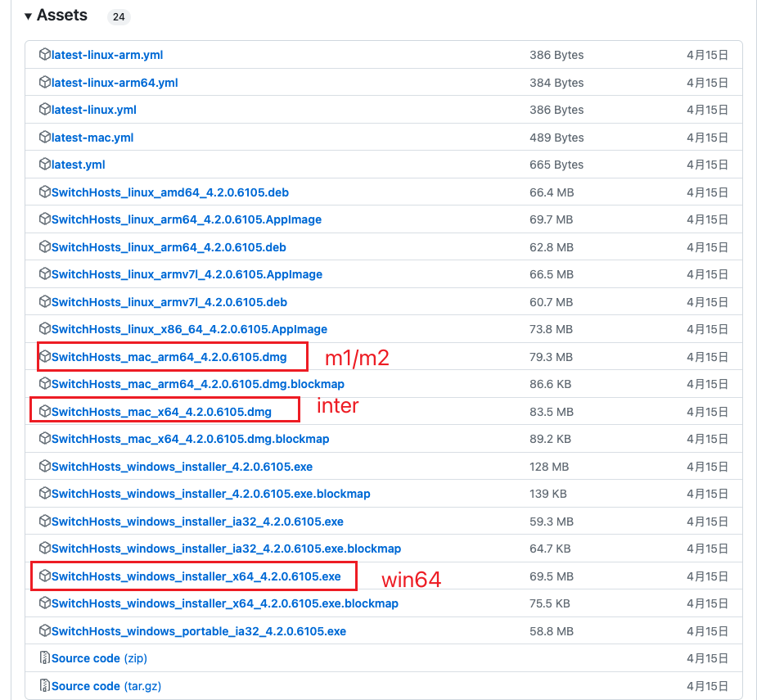Click package icon beside installer_ia32 exe.blockmap
The height and width of the screenshot is (700, 757).
tap(44, 548)
